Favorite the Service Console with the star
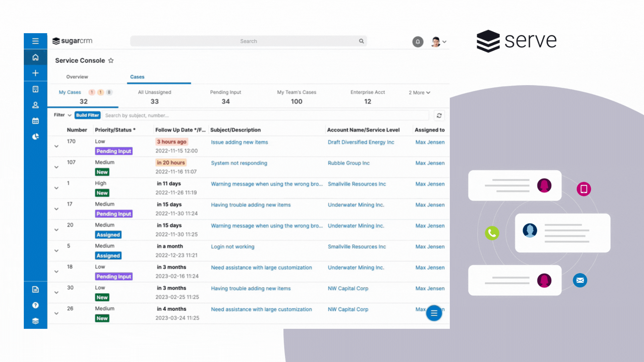The image size is (644, 362). click(111, 61)
